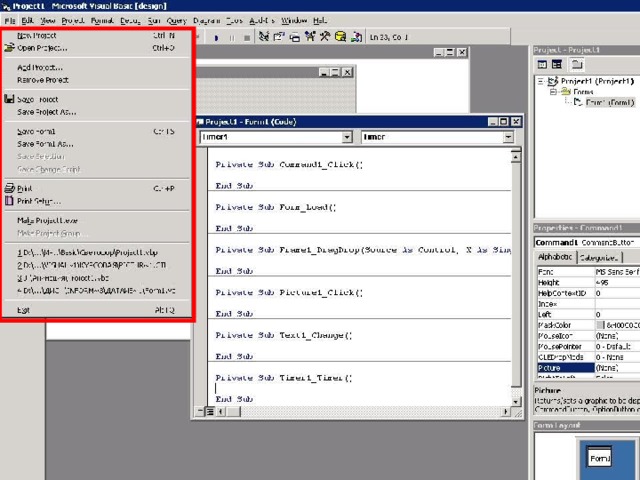This screenshot has width=640, height=480.
Task: Open the Run menu
Action: [x=154, y=20]
